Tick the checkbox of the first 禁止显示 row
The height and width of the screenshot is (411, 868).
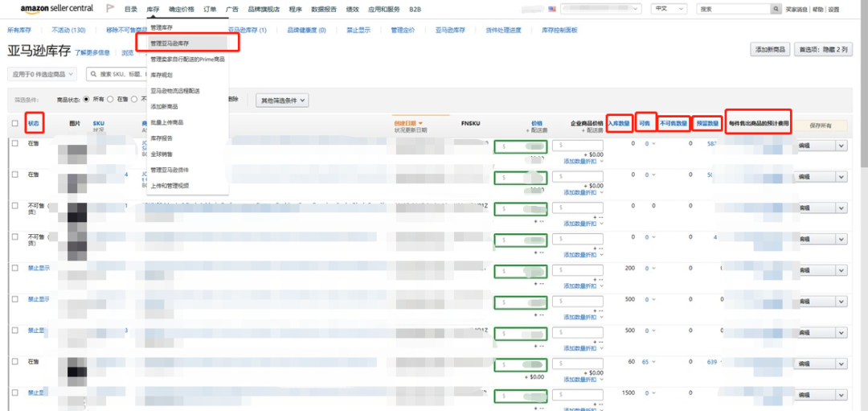coord(15,268)
